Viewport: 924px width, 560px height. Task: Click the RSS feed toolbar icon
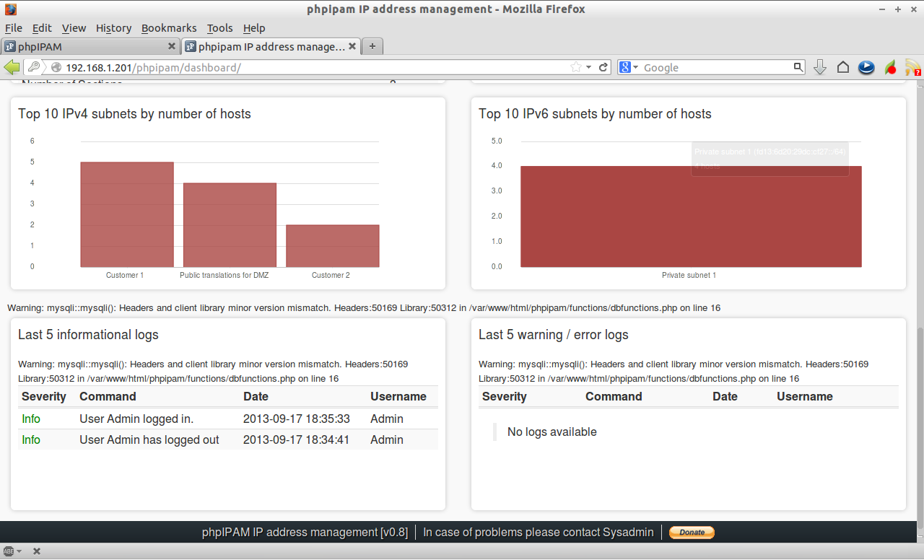[913, 67]
